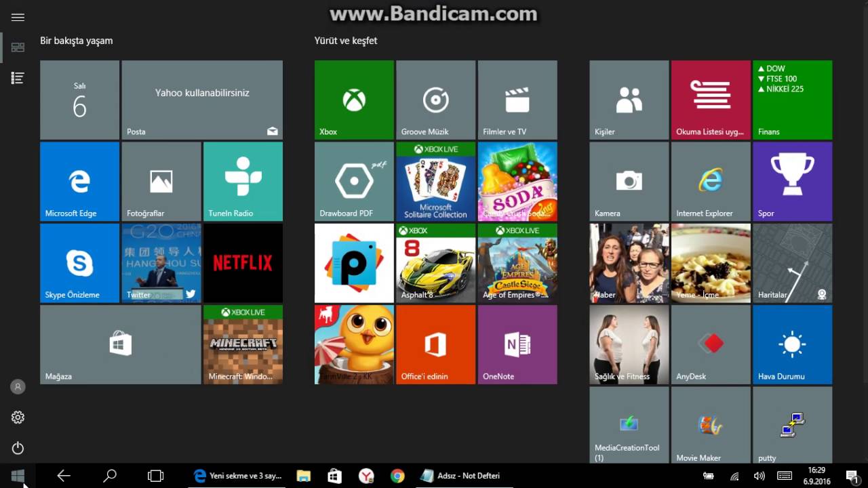Launch Microsoft Edge tile
Screen dimensions: 868x488
click(79, 181)
